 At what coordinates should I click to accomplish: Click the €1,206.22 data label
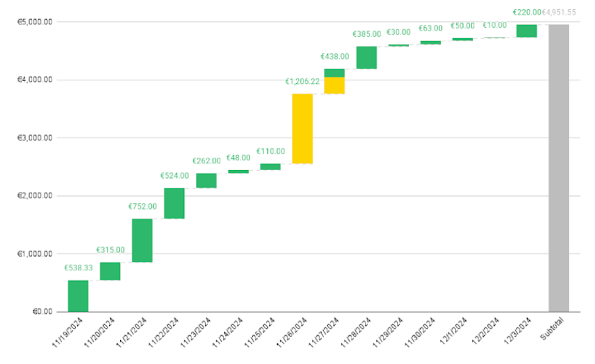point(302,82)
